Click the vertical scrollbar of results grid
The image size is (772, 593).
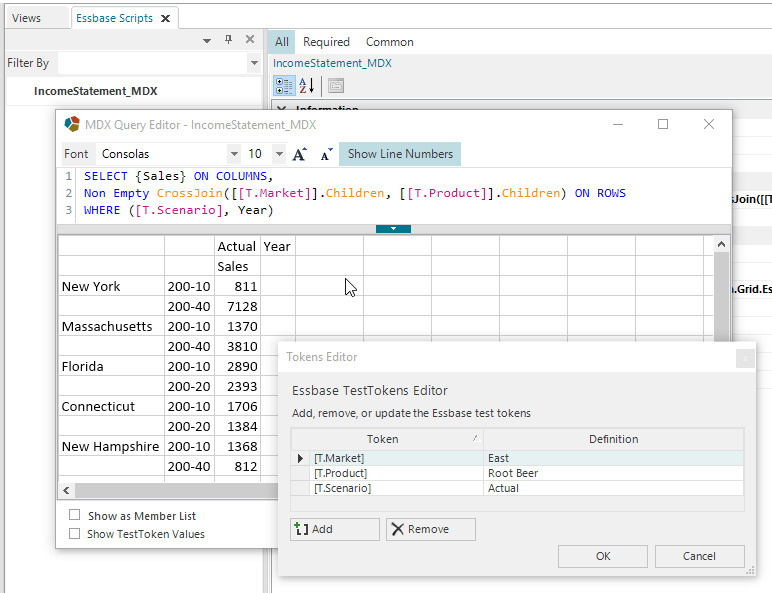pyautogui.click(x=721, y=297)
